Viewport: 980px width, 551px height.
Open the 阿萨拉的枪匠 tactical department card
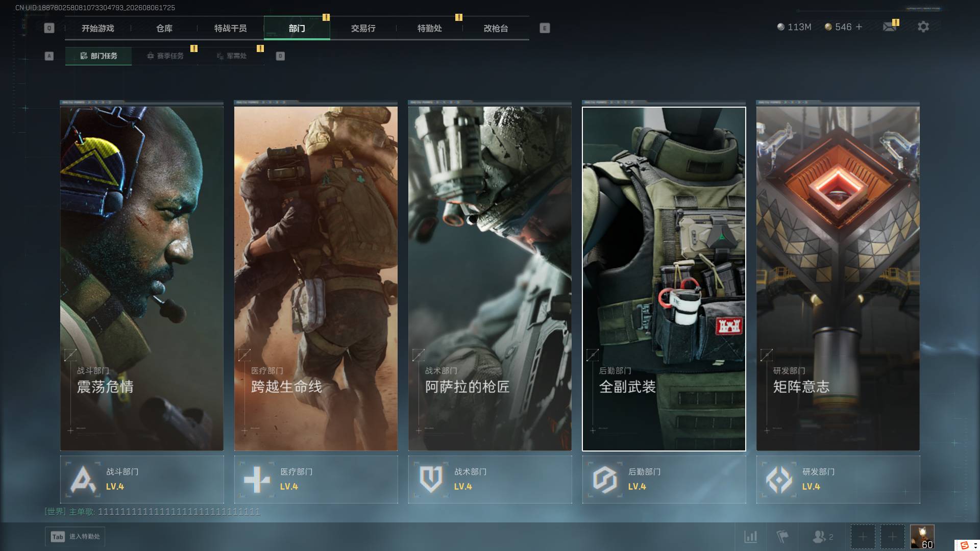[490, 279]
